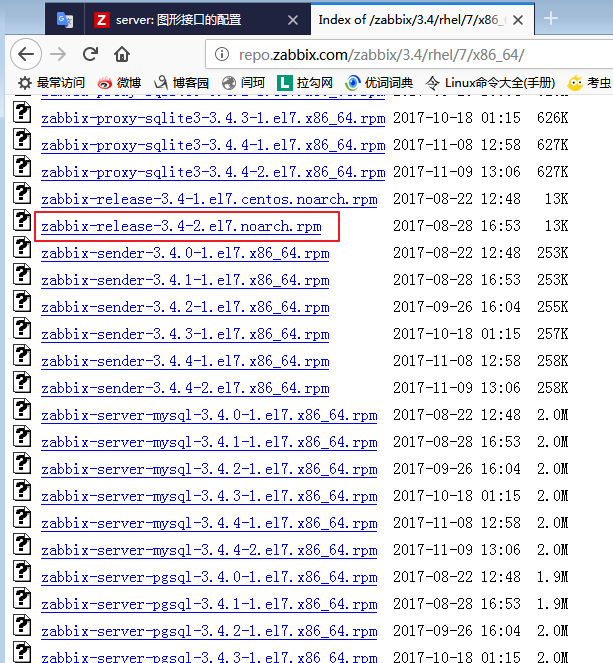Download zabbix-server-mysql-3.4.4-2.el7.x86_64.rpm
Image resolution: width=613 pixels, height=663 pixels.
point(209,551)
